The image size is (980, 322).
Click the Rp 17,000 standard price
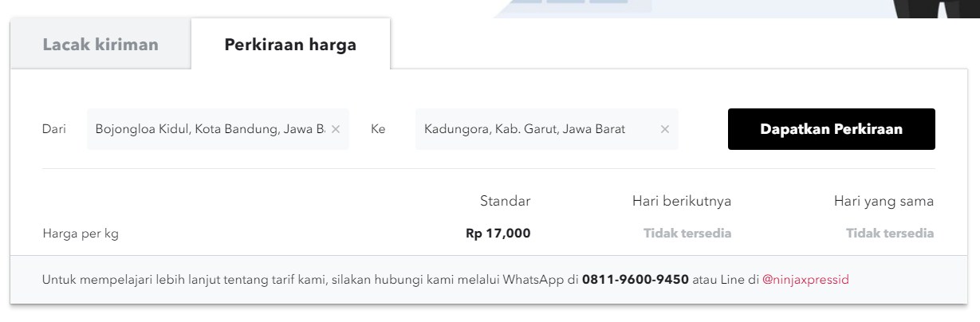pyautogui.click(x=498, y=234)
